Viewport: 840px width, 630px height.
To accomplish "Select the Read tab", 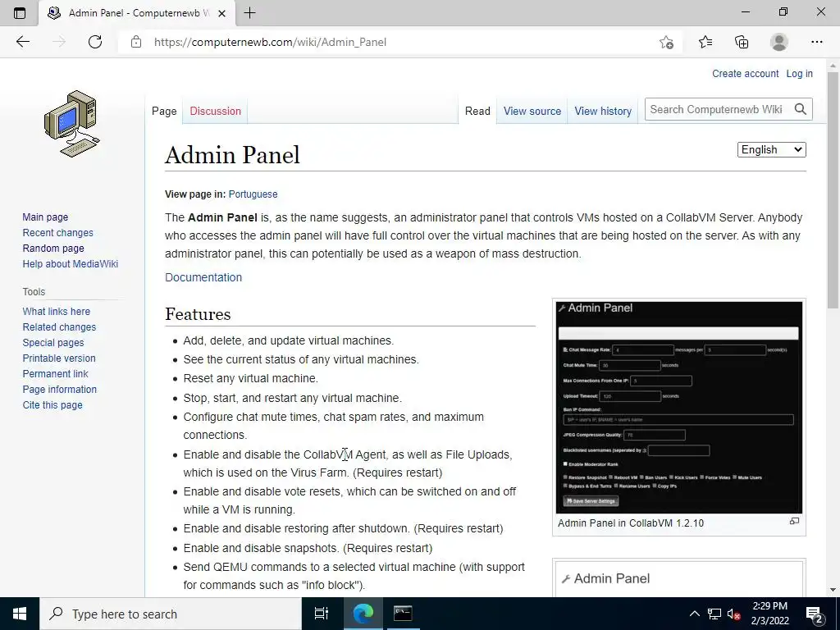I will [x=477, y=111].
